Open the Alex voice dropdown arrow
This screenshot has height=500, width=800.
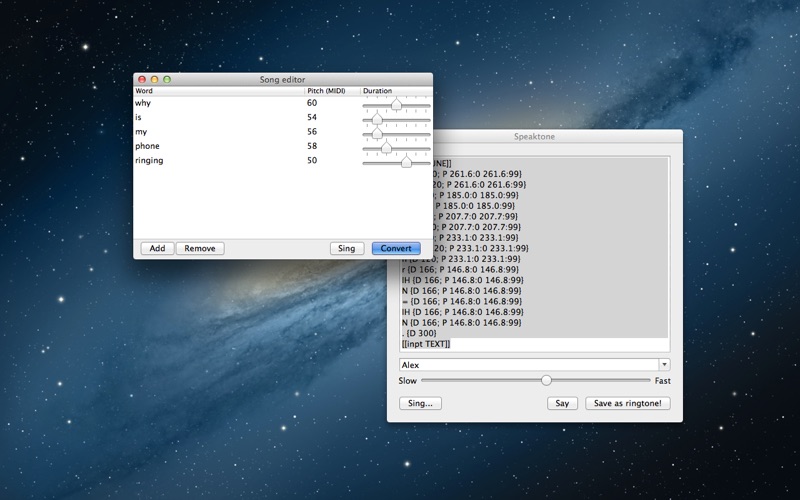[664, 365]
